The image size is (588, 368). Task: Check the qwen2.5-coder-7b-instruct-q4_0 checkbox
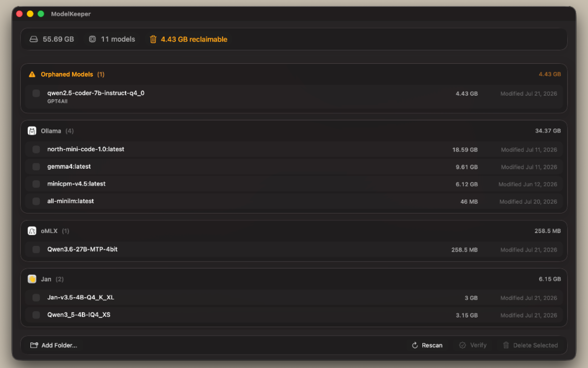(36, 93)
